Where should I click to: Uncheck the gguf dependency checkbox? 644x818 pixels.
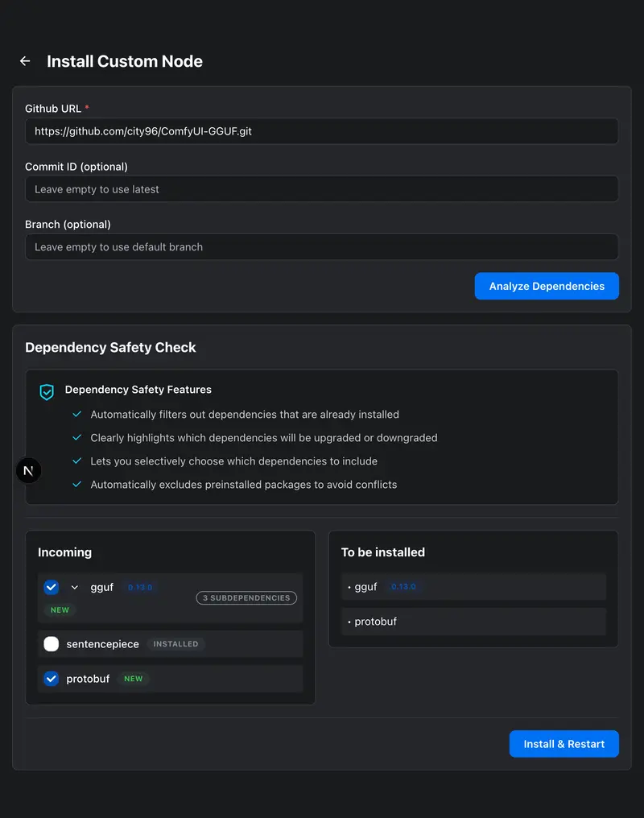(x=52, y=587)
